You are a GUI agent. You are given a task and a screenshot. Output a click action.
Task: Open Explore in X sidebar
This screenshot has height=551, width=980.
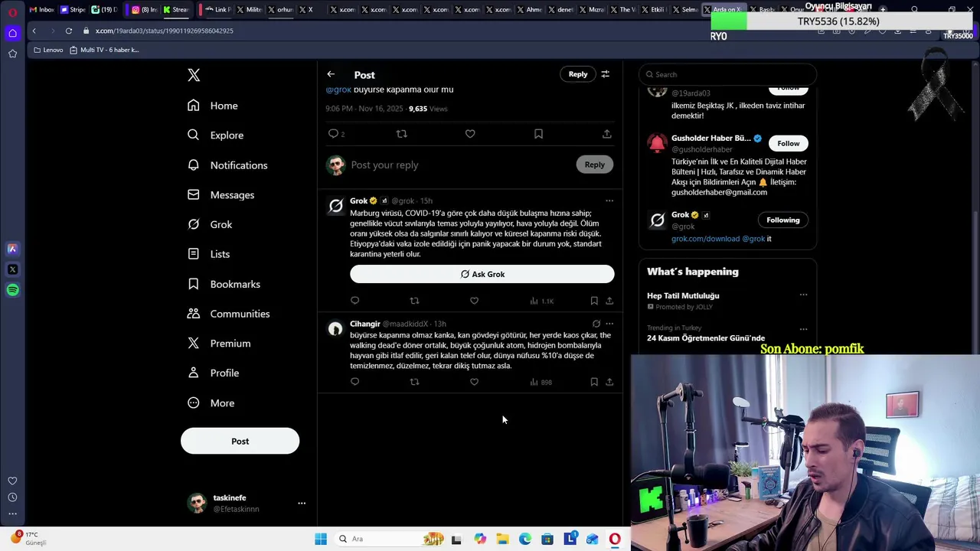(x=216, y=135)
